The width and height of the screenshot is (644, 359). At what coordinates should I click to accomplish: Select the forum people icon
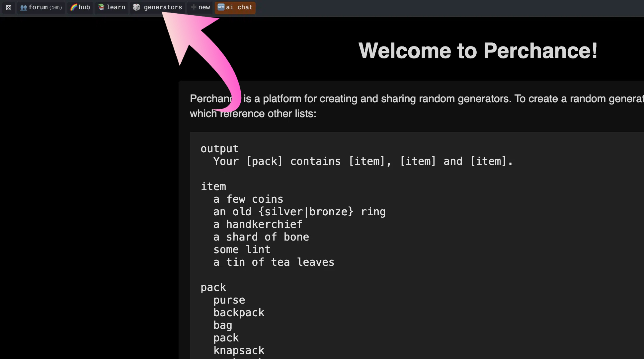(23, 7)
